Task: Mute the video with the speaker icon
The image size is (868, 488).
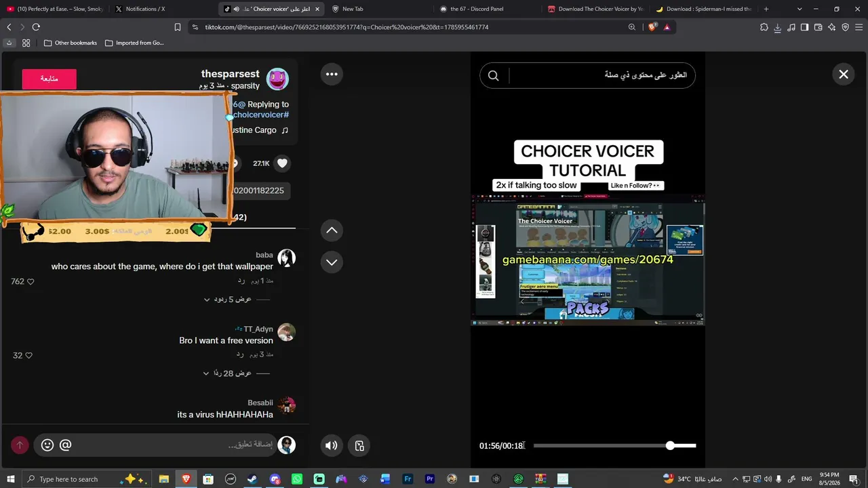Action: tap(331, 445)
